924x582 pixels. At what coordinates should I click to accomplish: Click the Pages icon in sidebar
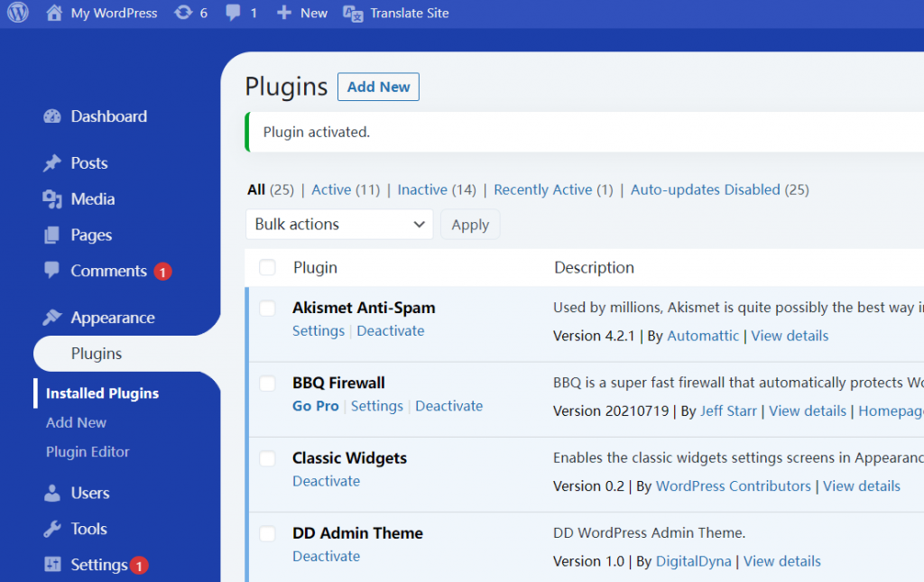[51, 235]
